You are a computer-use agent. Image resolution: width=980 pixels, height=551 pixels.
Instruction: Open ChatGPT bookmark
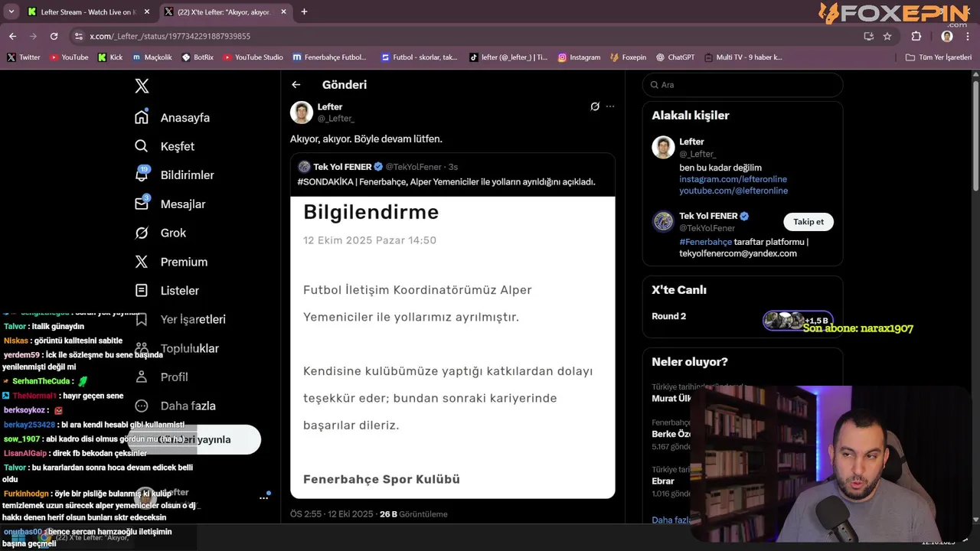[675, 57]
